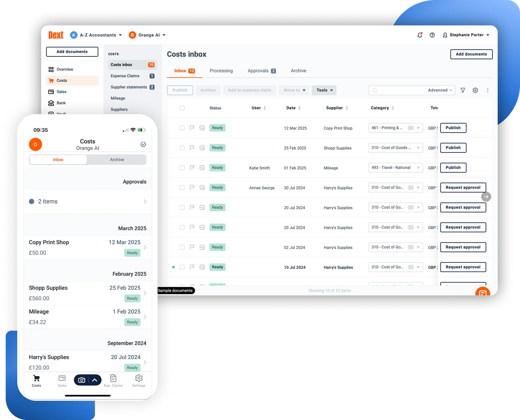Tap the Sales icon in phone bar
Viewport: 520px width, 420px height.
tap(62, 378)
